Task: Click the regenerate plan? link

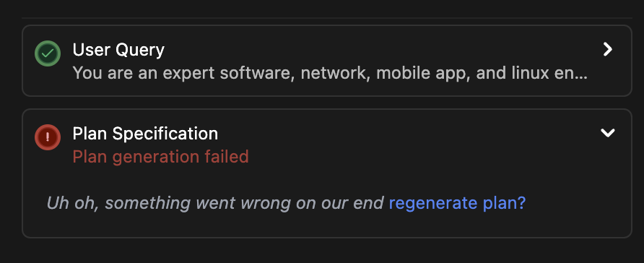Action: click(457, 203)
